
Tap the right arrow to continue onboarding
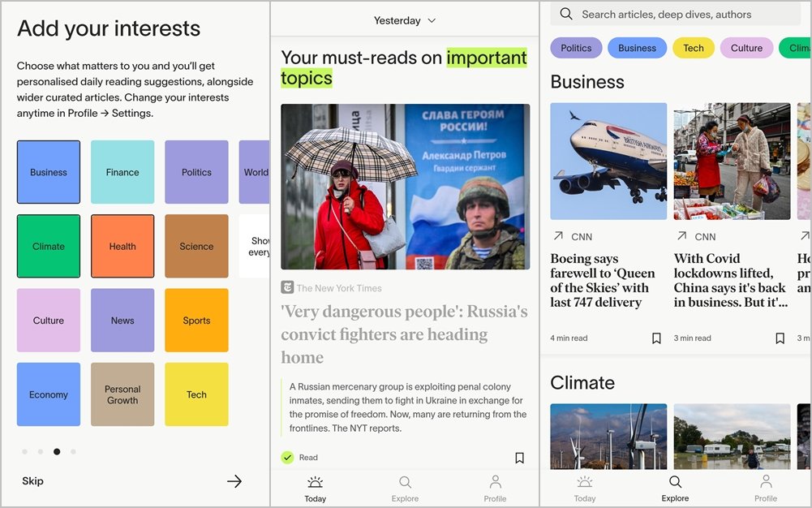tap(234, 481)
